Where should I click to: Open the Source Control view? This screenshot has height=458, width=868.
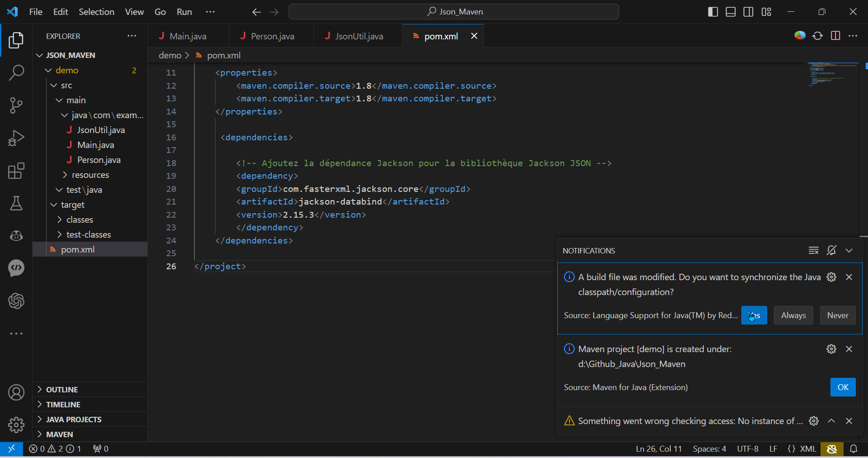[x=16, y=105]
